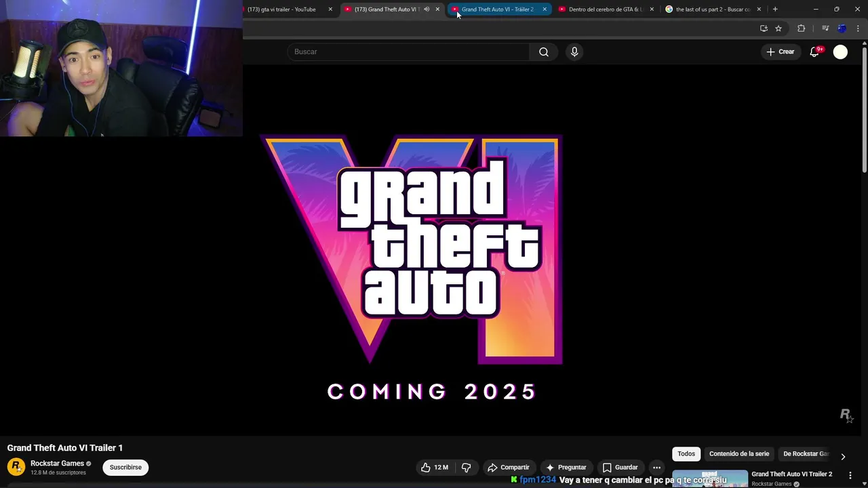This screenshot has width=868, height=488.
Task: Like the video (12 M thumbs up)
Action: pyautogui.click(x=434, y=467)
